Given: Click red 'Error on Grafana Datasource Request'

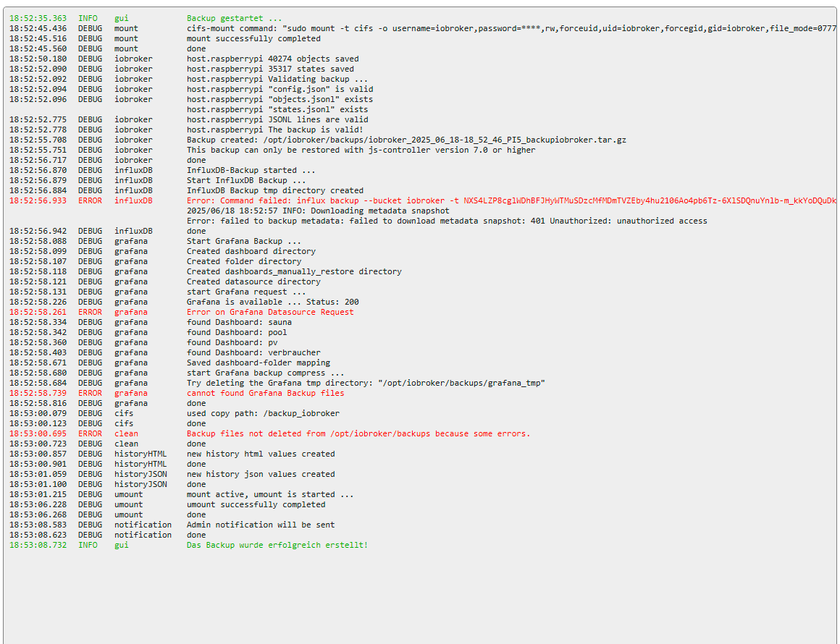Looking at the screenshot, I should point(270,313).
